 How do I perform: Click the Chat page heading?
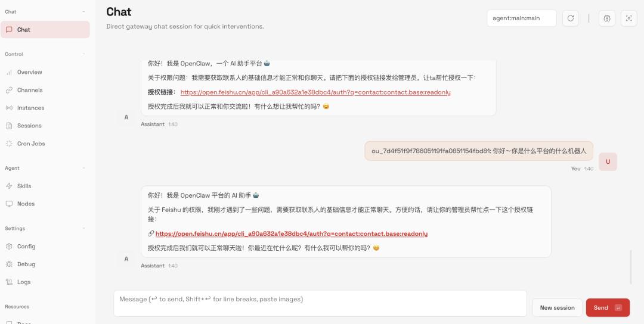click(119, 12)
